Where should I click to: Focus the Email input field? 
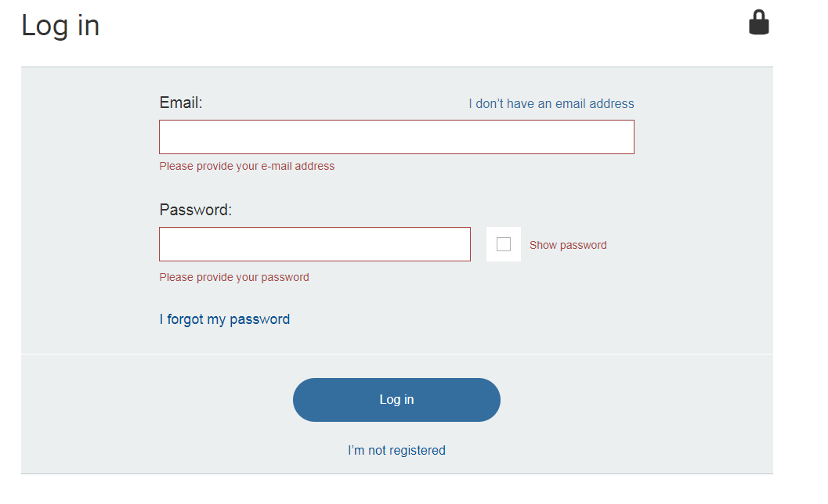coord(396,137)
